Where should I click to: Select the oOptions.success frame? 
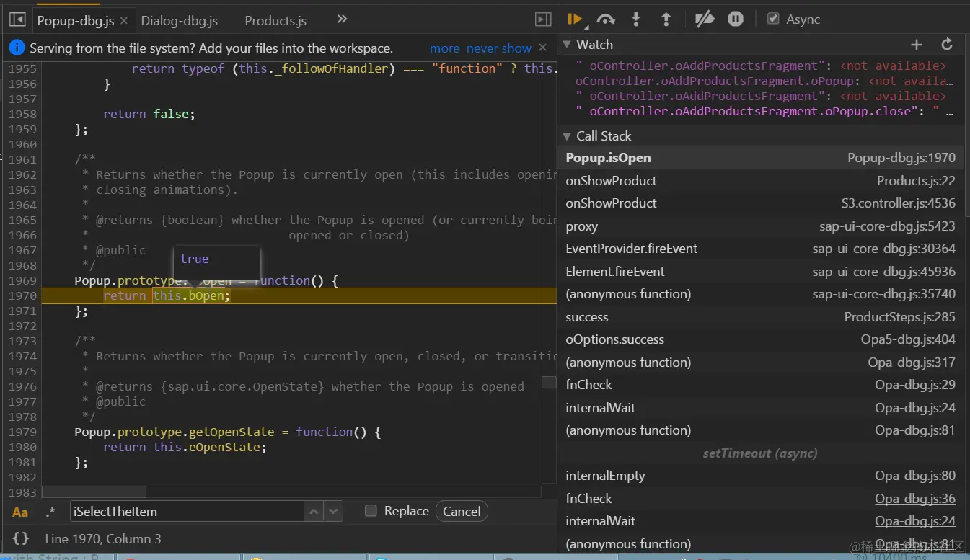761,339
